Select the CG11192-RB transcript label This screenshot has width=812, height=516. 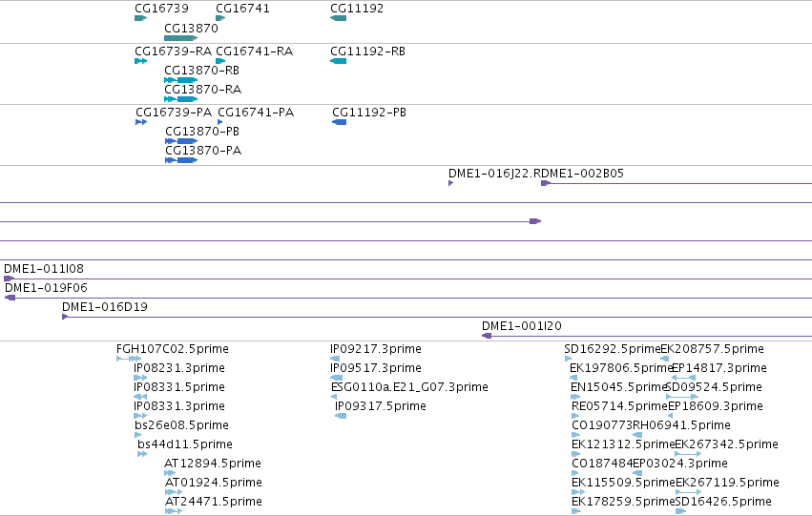[x=367, y=52]
